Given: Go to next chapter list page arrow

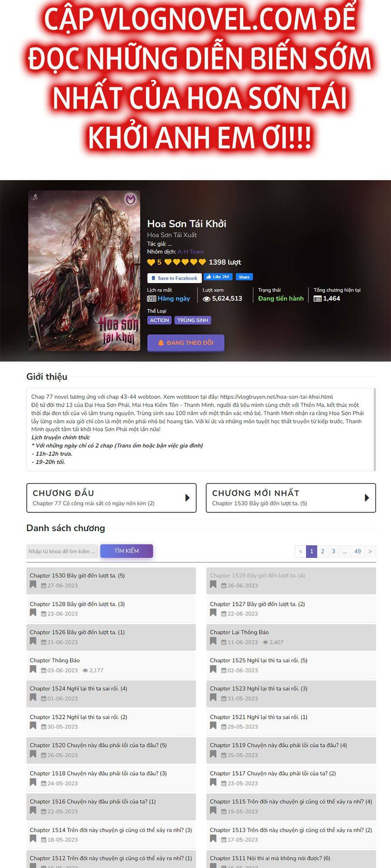Looking at the screenshot, I should click(x=370, y=552).
